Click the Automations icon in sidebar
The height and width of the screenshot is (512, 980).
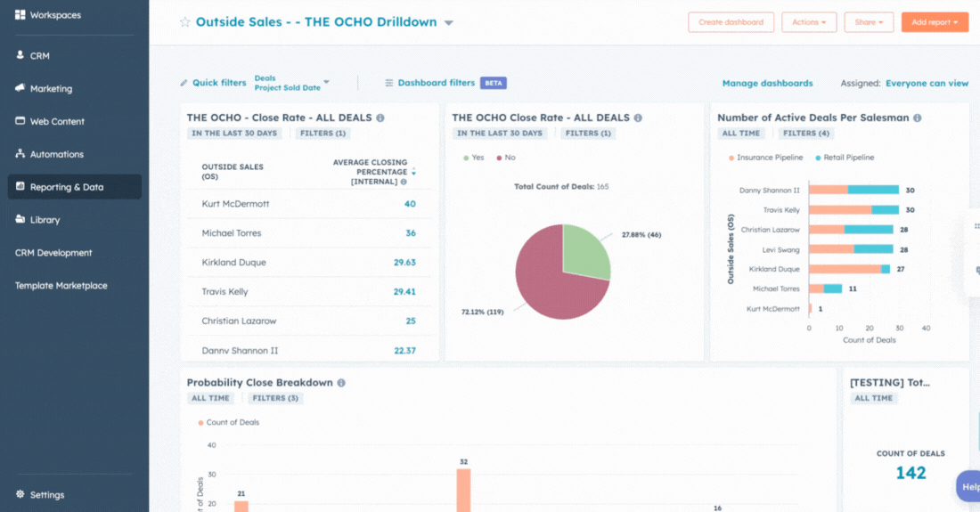(20, 153)
